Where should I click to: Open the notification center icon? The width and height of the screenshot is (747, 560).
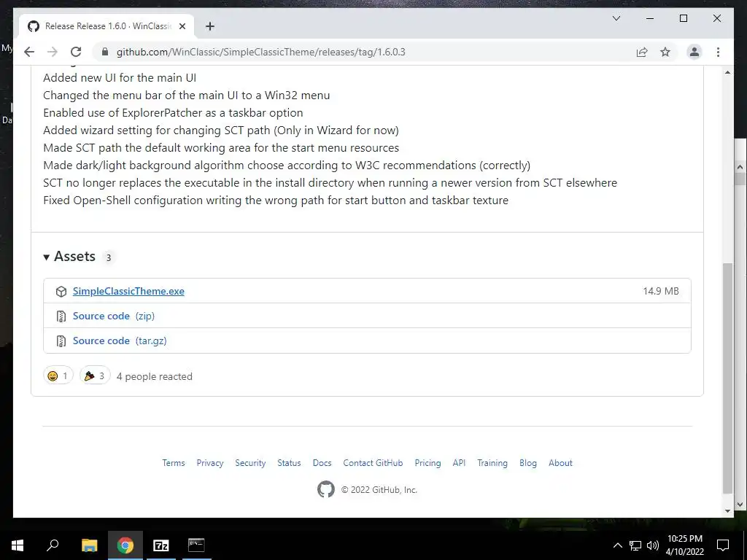(723, 545)
